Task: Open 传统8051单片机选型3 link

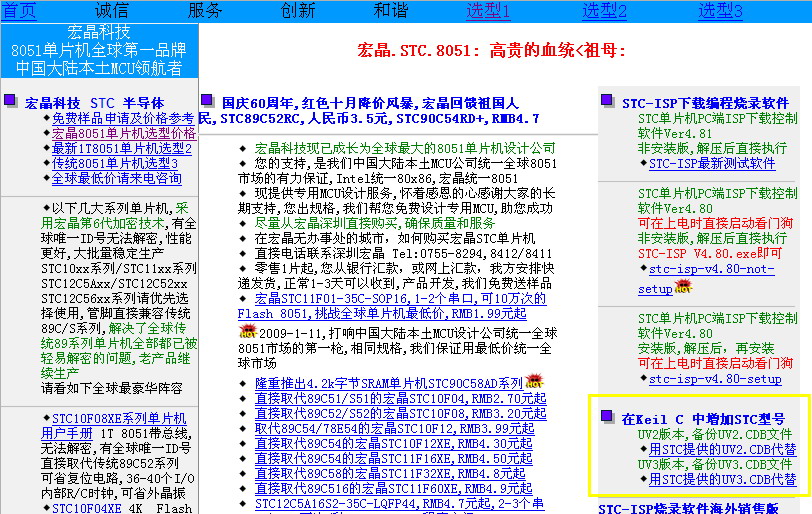Action: 115,164
